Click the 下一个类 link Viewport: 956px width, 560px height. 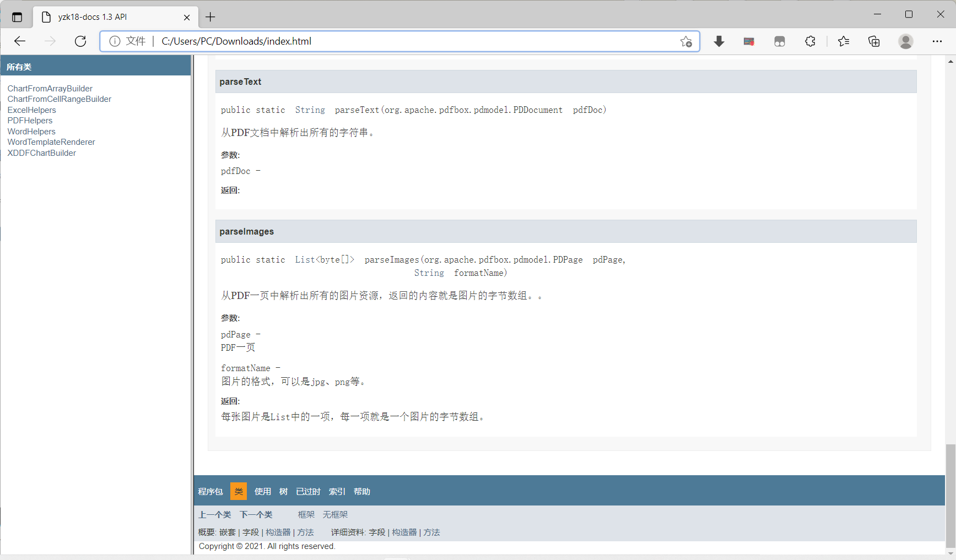pos(256,514)
